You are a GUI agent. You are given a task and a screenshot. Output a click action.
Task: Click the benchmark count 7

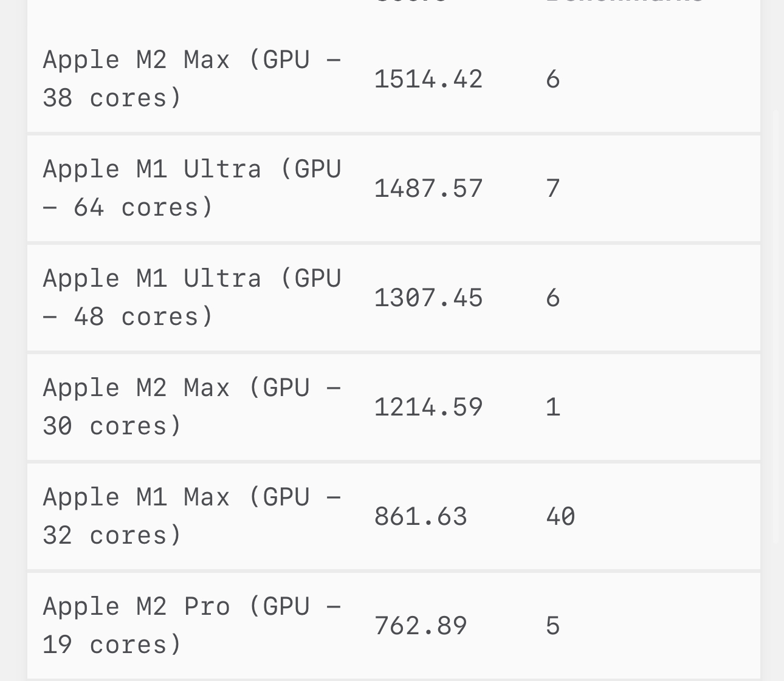552,188
